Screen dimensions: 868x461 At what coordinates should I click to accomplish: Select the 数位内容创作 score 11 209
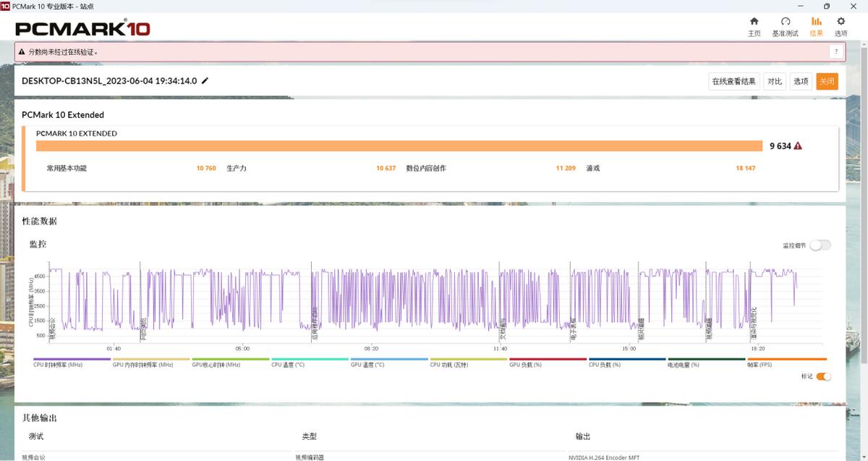(566, 168)
